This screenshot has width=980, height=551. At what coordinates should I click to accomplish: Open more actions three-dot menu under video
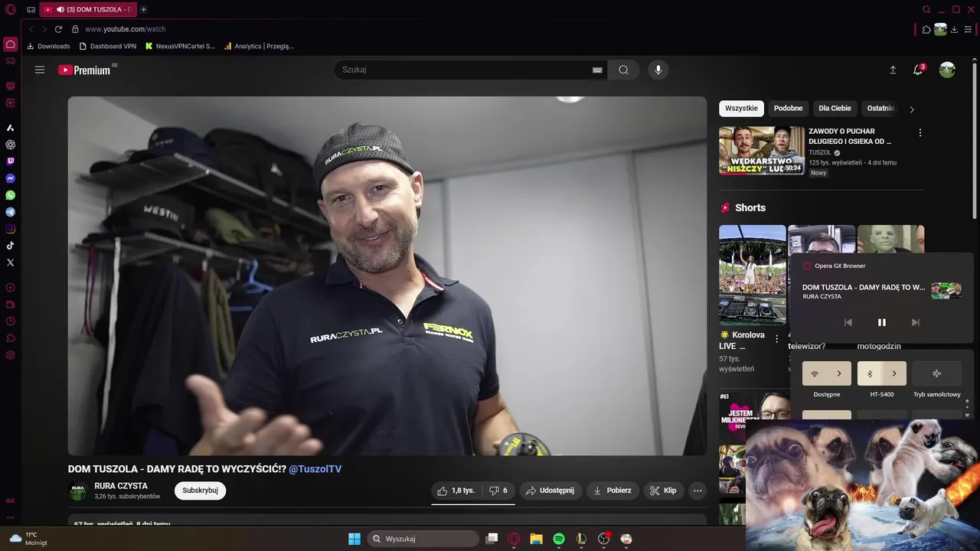[x=697, y=491]
